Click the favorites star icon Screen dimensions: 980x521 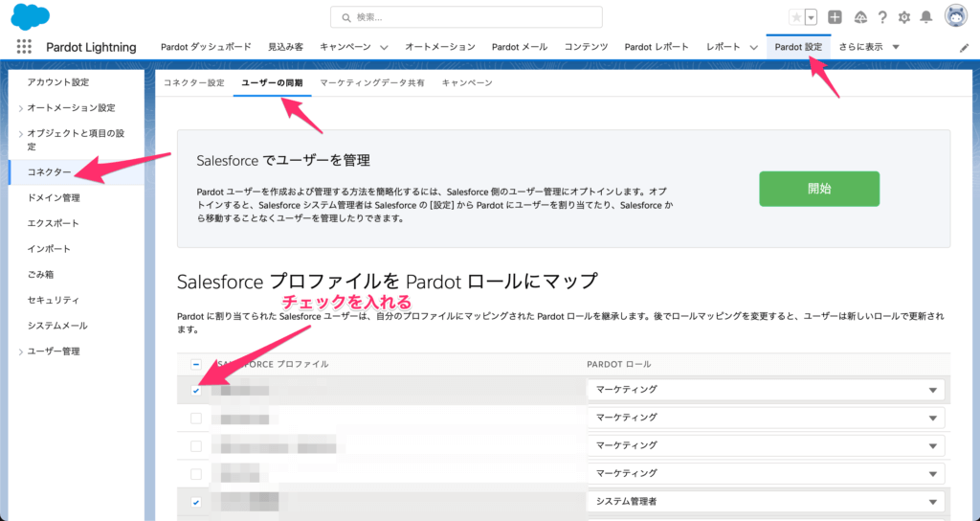click(x=796, y=17)
